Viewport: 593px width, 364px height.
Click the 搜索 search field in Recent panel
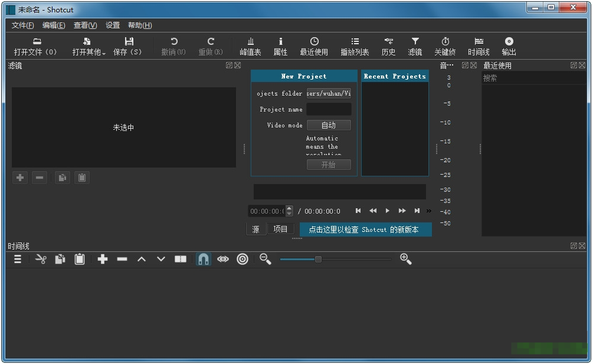[x=533, y=78]
